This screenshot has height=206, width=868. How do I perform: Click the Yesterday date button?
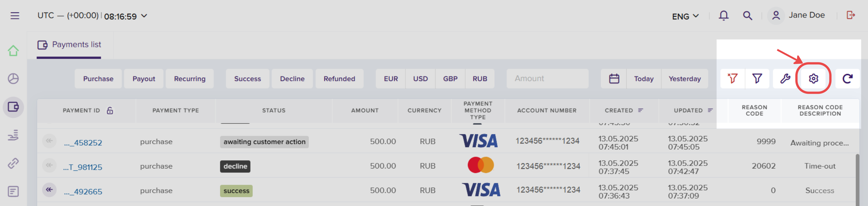[684, 78]
